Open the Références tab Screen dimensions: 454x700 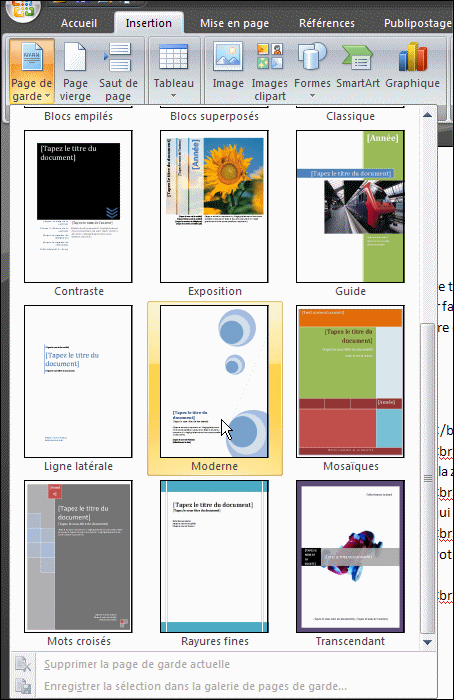click(327, 23)
